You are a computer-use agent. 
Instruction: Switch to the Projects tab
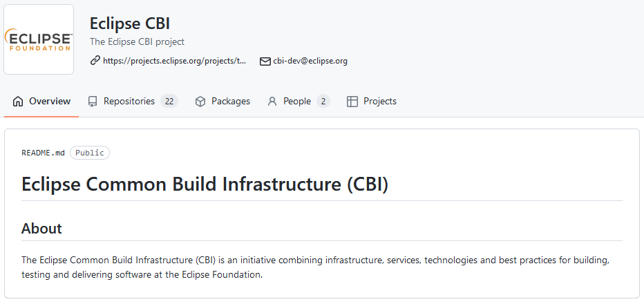(x=380, y=102)
